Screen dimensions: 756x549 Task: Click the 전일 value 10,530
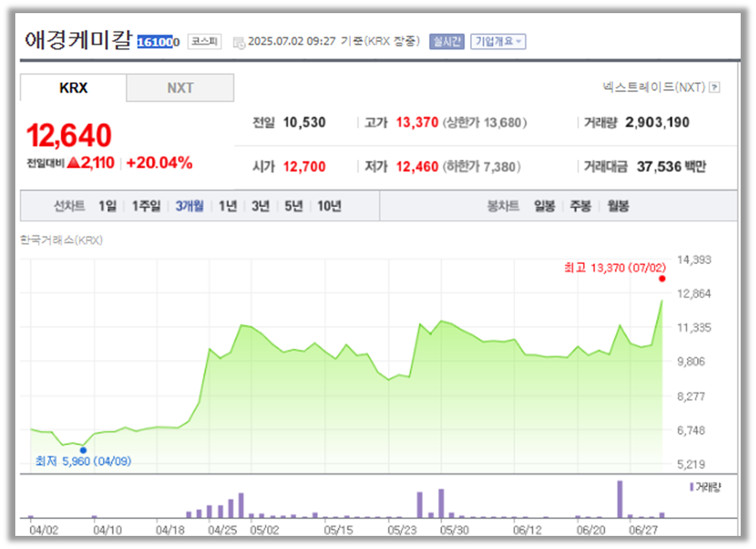point(304,122)
